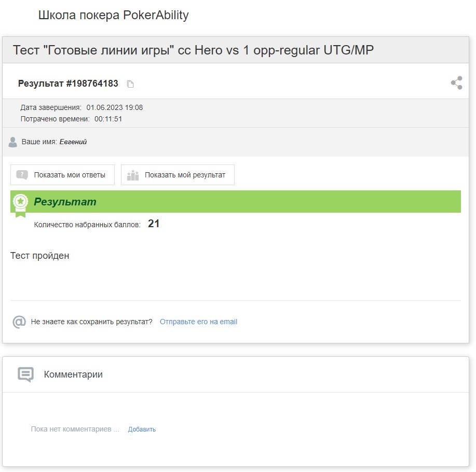Click the question bubble icon in answers button
This screenshot has height=472, width=476.
point(22,175)
